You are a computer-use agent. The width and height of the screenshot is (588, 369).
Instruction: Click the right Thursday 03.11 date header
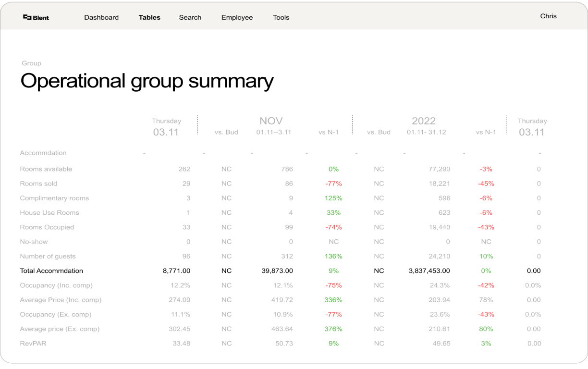tap(532, 127)
